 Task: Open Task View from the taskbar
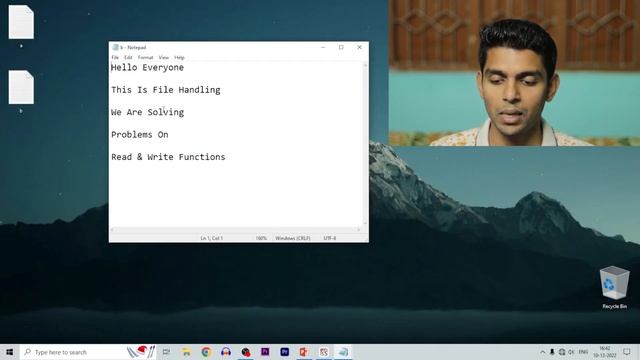coord(167,352)
